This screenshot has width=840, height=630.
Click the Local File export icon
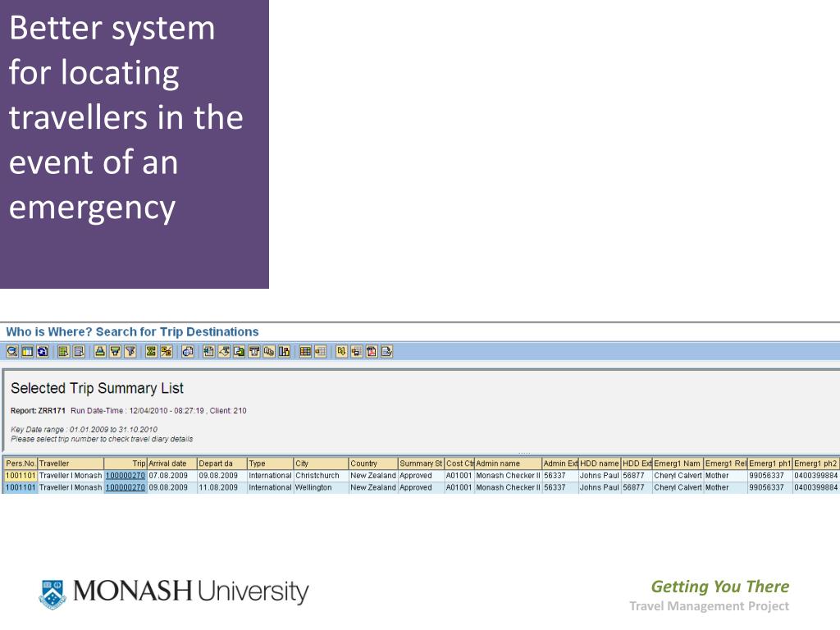point(239,351)
